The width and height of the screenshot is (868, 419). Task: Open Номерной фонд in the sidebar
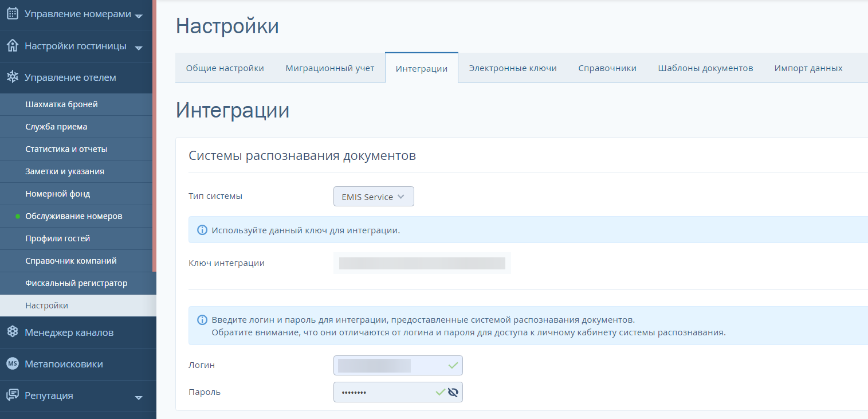[x=76, y=194]
